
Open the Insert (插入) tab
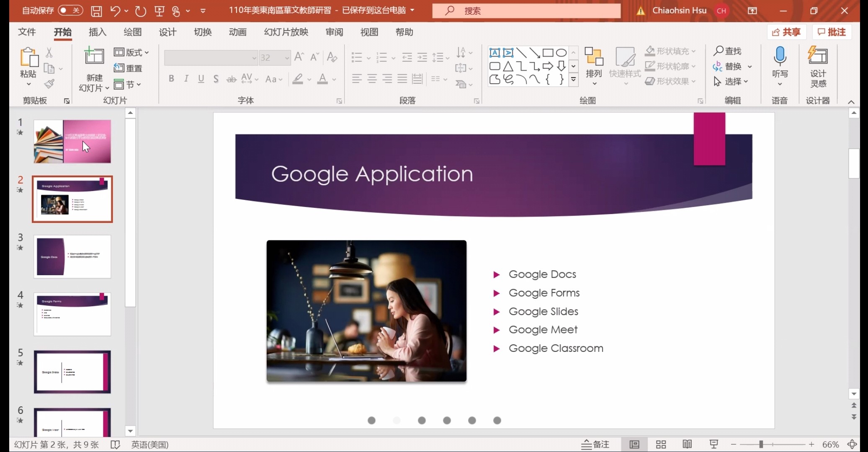point(98,32)
